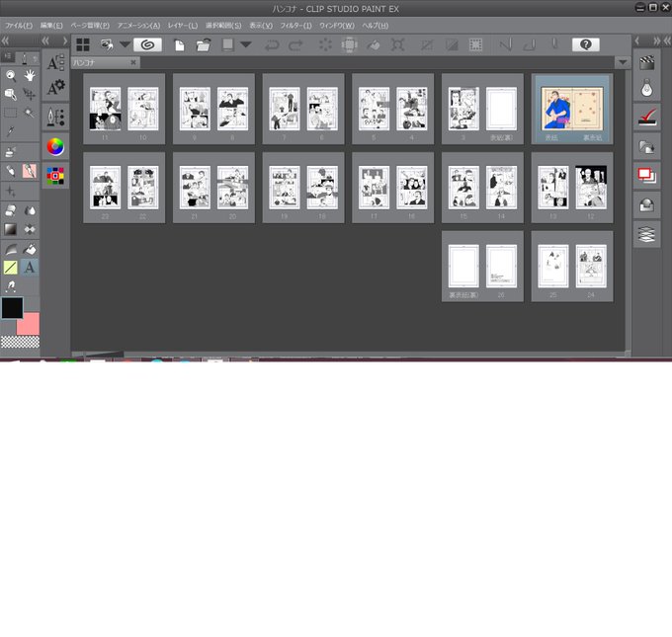This screenshot has height=637, width=672.
Task: Open the Color set palette panel
Action: pyautogui.click(x=55, y=176)
